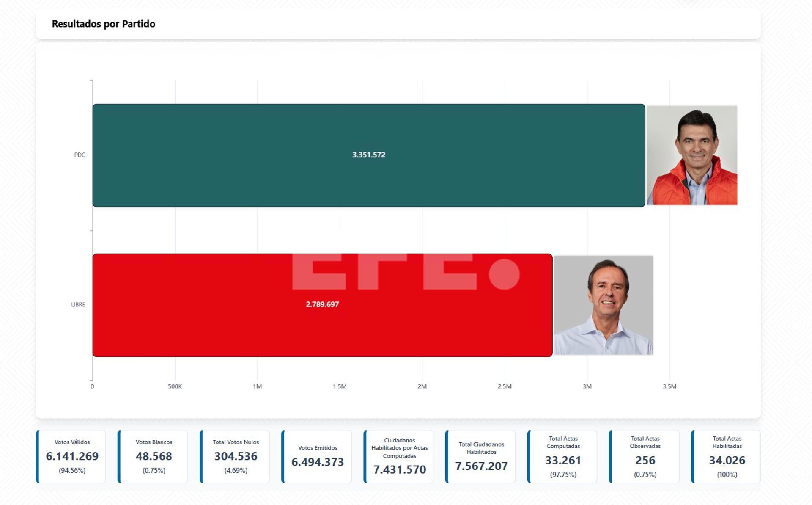
Task: Select the Votos Blancos stat card
Action: [x=154, y=456]
